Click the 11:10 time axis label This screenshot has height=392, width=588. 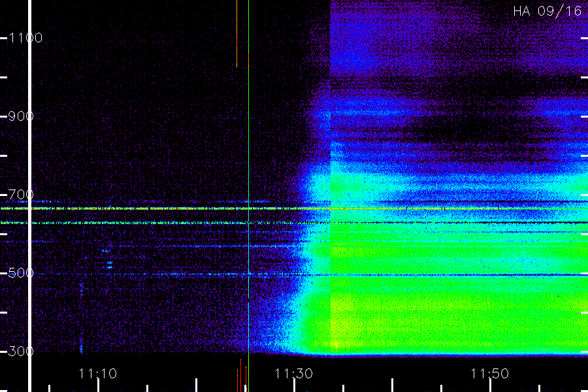click(97, 374)
